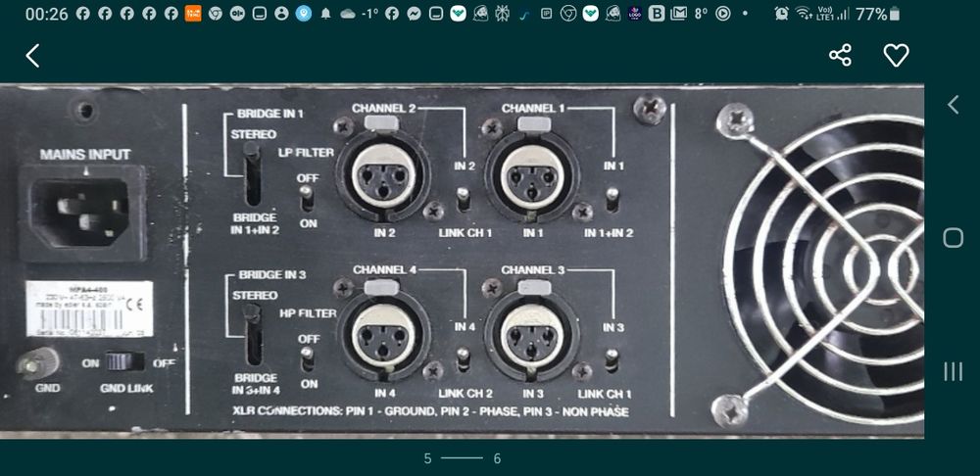Viewport: 980px width, 476px height.
Task: Tap the circled play notification icon
Action: [x=722, y=14]
